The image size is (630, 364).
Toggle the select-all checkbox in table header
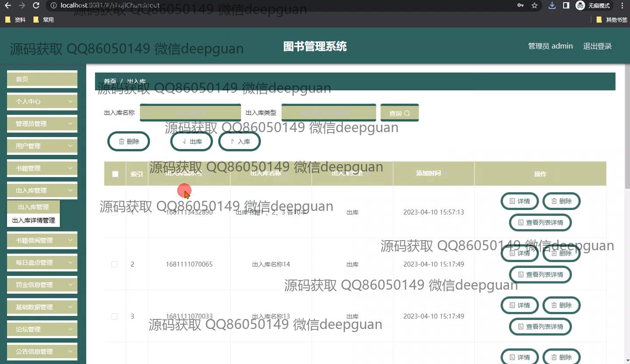(x=115, y=174)
